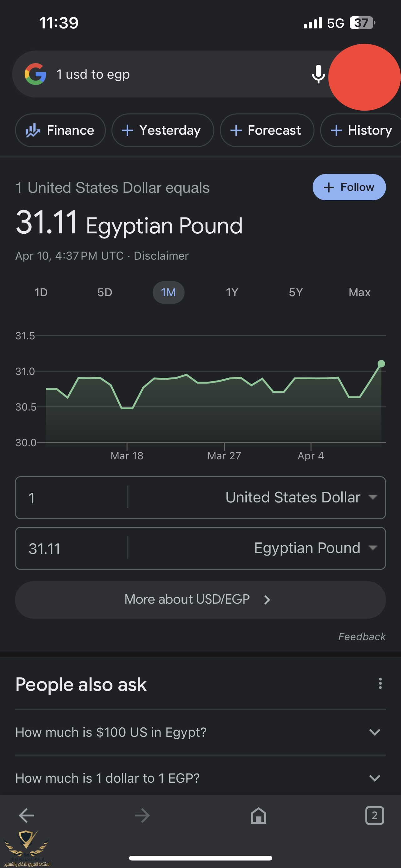Image resolution: width=401 pixels, height=868 pixels.
Task: Tap the Google logo icon
Action: pyautogui.click(x=35, y=74)
